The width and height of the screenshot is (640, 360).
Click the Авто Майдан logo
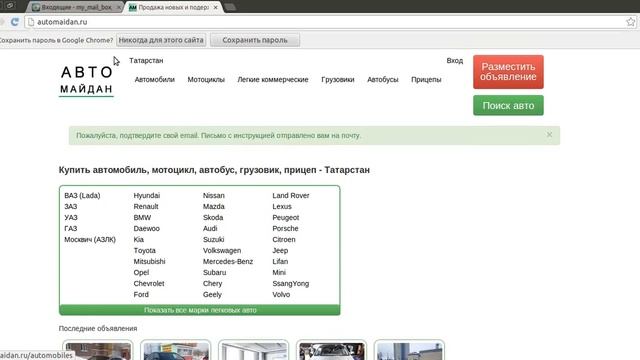click(87, 80)
